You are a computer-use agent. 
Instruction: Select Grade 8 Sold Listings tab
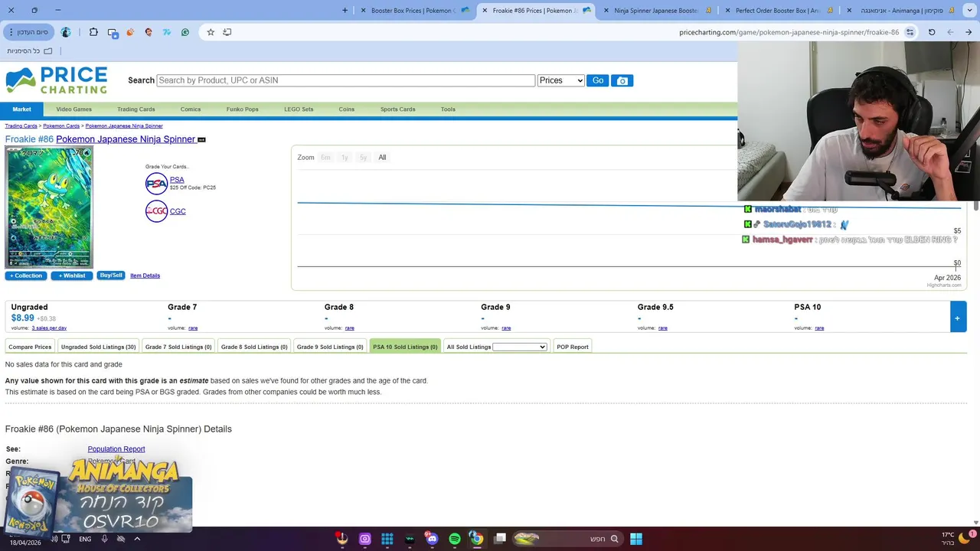[x=254, y=347]
